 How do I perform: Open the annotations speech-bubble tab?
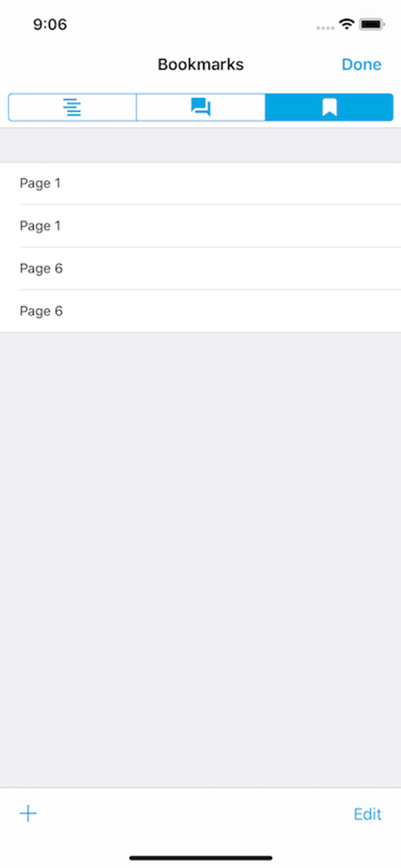[x=200, y=107]
